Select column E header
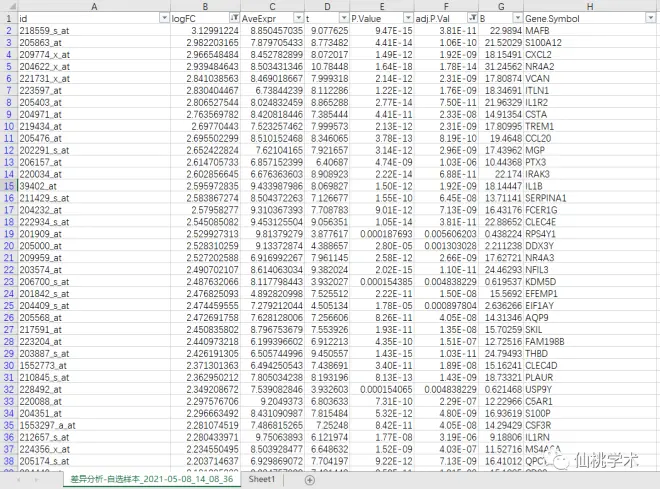Viewport: 660px width, 489px height. coord(382,6)
